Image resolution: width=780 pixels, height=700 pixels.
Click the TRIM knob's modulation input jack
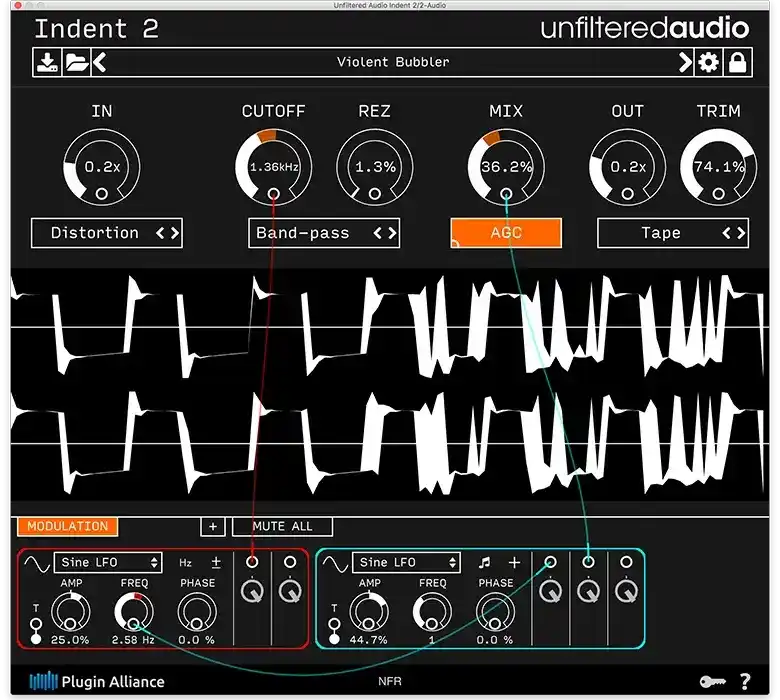(x=718, y=194)
